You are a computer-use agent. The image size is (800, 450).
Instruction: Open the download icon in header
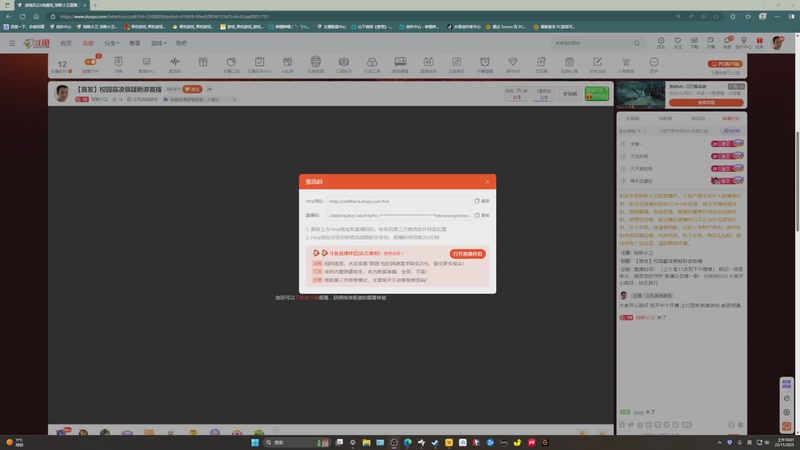click(x=694, y=42)
